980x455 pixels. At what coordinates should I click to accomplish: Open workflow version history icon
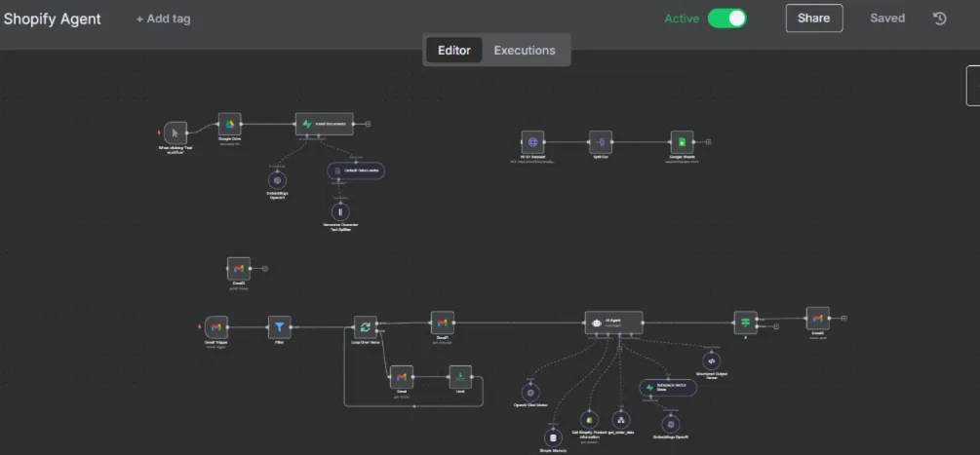939,19
